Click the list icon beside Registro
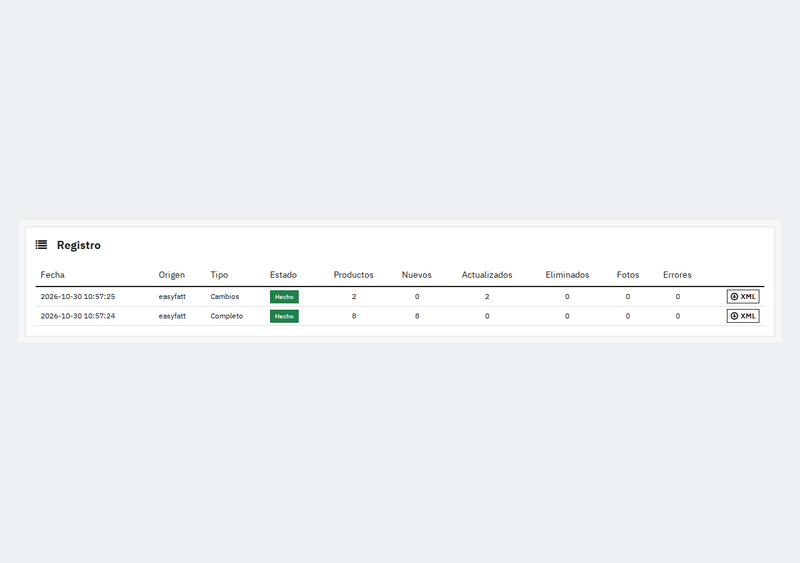 point(41,245)
